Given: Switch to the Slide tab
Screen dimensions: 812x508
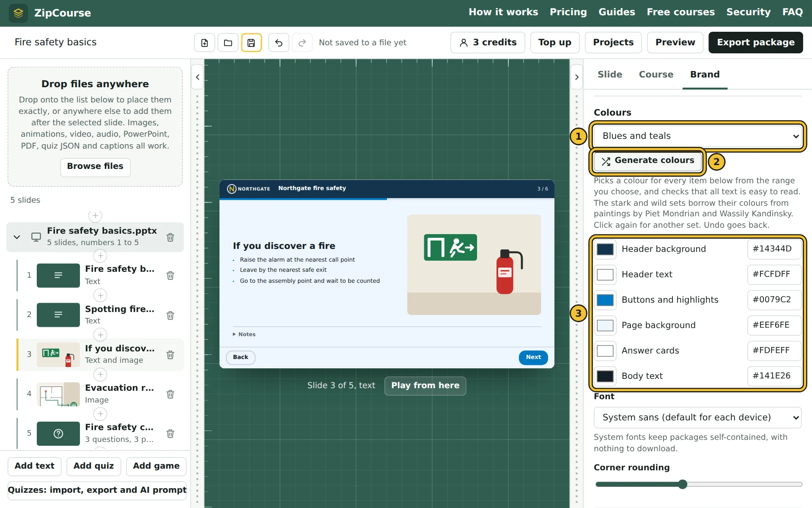Looking at the screenshot, I should point(610,75).
